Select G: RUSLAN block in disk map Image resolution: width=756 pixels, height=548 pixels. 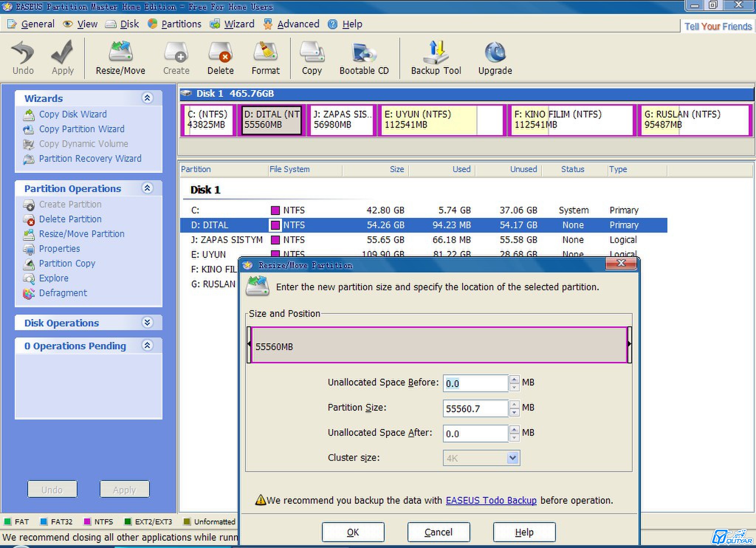point(695,120)
